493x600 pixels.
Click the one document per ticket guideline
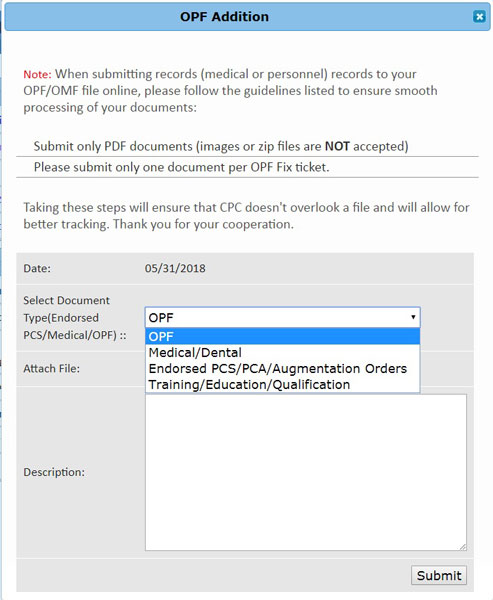[x=181, y=167]
